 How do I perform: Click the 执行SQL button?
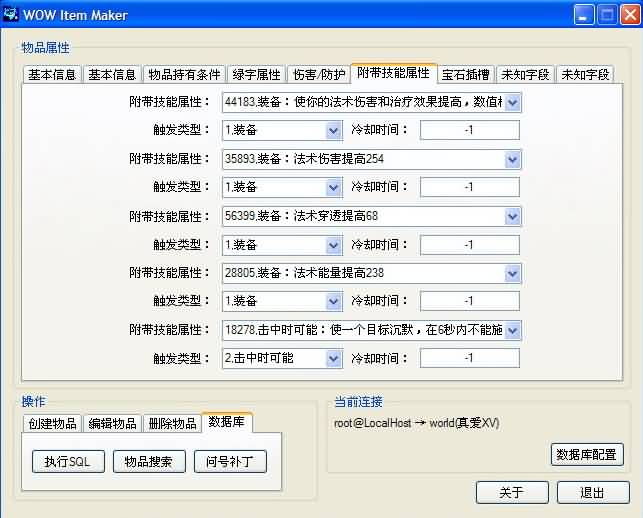coord(68,461)
